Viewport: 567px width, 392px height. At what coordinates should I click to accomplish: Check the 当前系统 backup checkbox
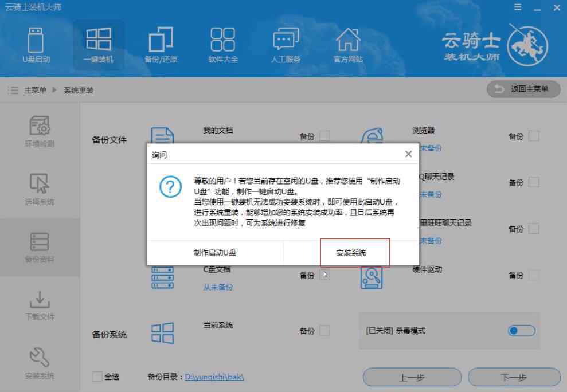(x=324, y=330)
